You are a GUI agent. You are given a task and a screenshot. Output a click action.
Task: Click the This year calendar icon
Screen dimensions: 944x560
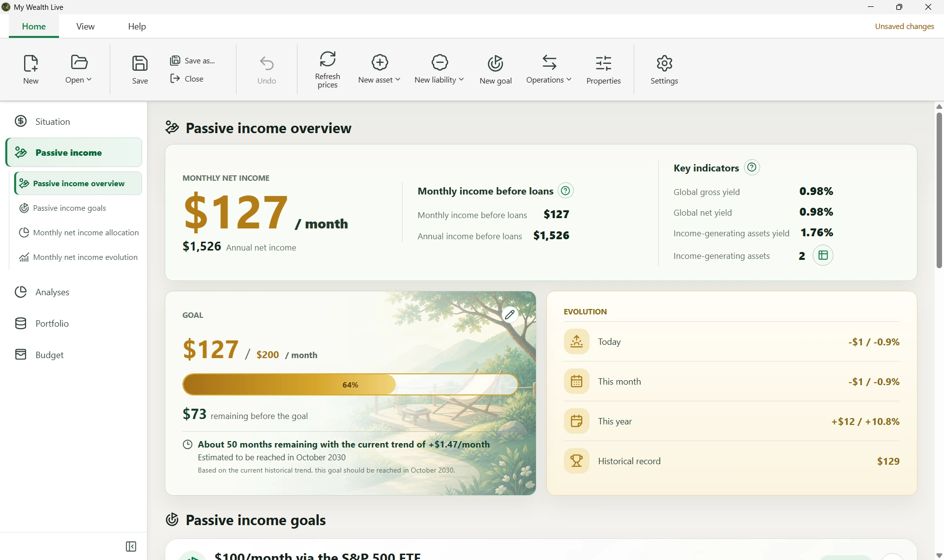[576, 421]
